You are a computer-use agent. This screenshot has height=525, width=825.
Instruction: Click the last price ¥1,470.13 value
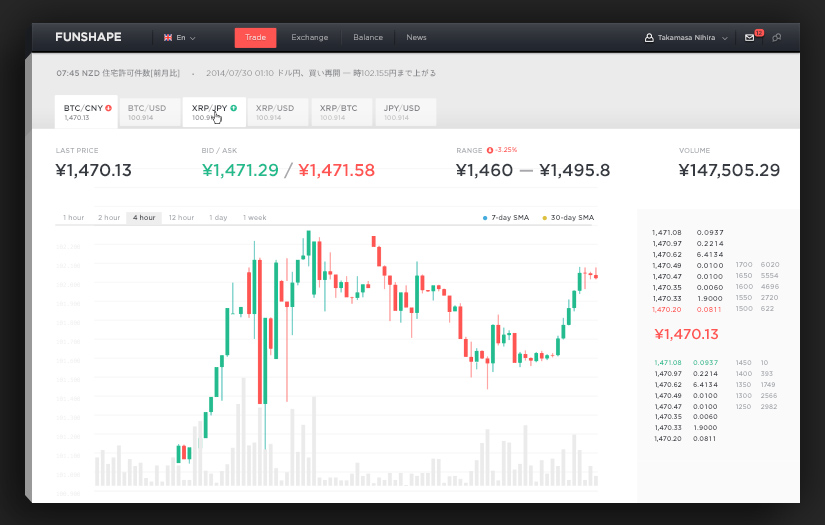(94, 170)
